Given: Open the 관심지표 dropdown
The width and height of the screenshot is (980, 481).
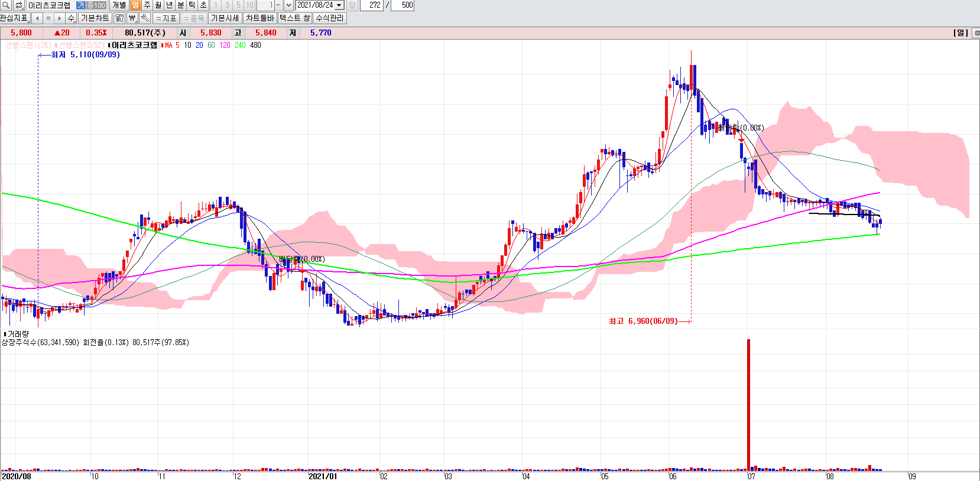Looking at the screenshot, I should [15, 18].
